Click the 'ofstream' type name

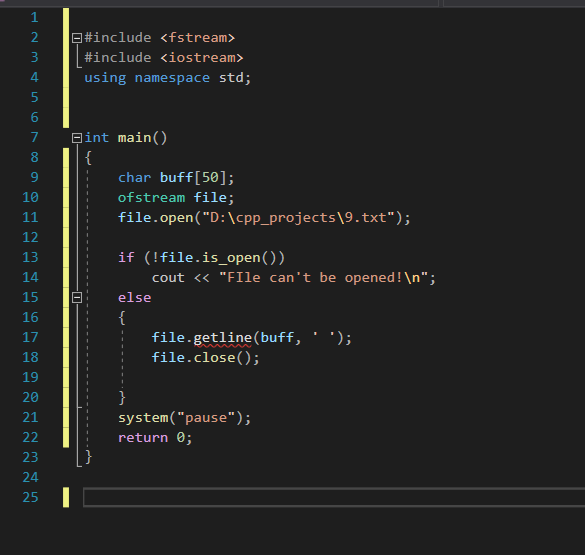(151, 198)
